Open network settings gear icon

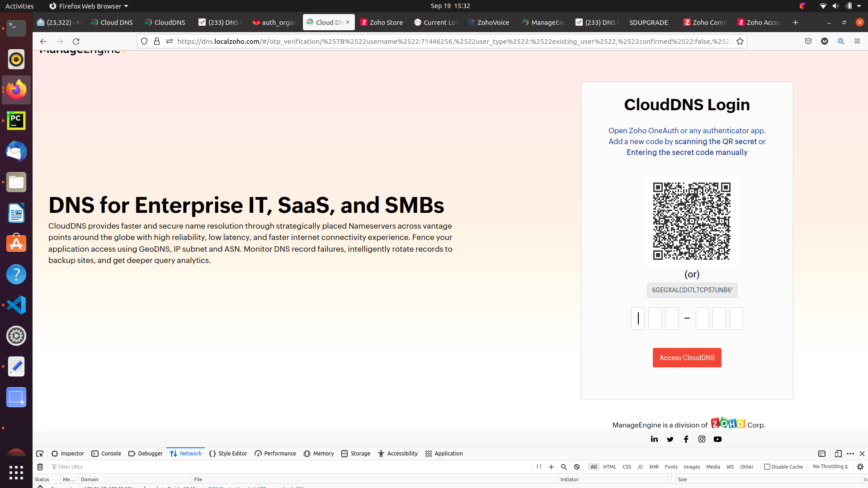(860, 467)
